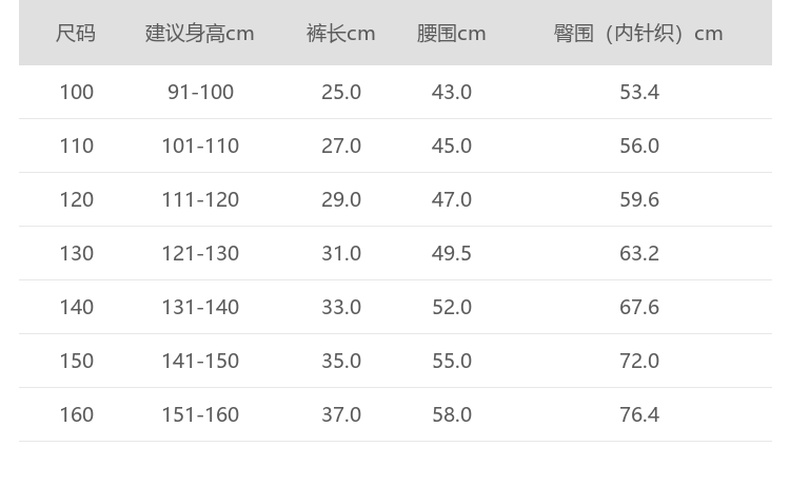Click the 56.0 hip measurement cell
This screenshot has height=485, width=790.
point(639,146)
